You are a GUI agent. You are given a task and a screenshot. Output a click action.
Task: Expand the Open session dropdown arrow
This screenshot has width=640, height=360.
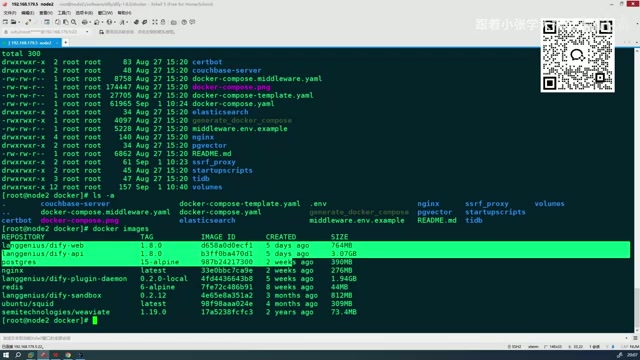point(19,22)
